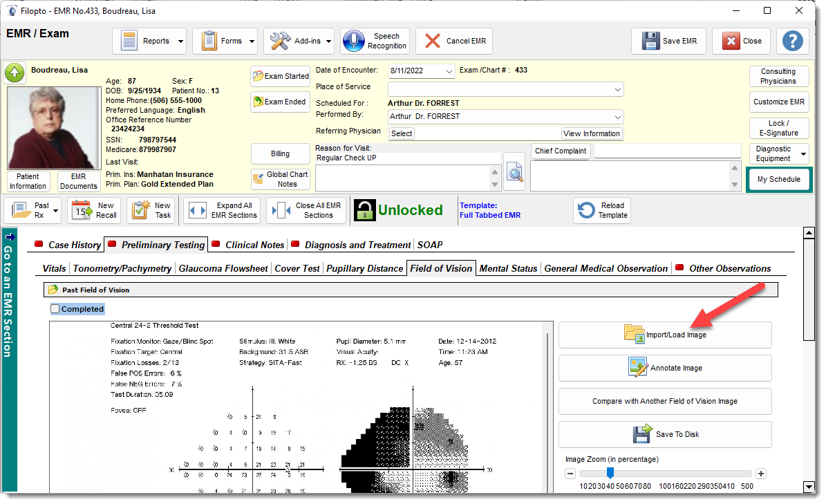826x504 pixels.
Task: Expand the Forms dropdown arrow
Action: click(x=252, y=41)
